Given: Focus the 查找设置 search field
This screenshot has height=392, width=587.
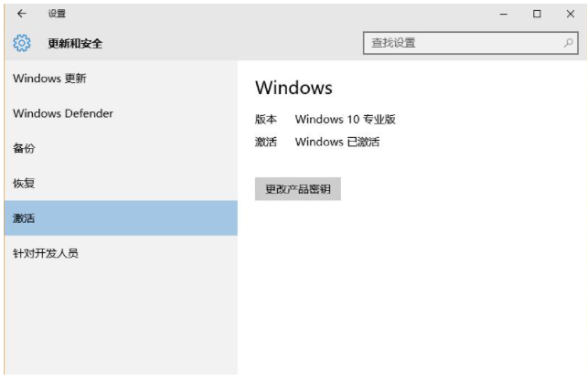Looking at the screenshot, I should click(462, 43).
